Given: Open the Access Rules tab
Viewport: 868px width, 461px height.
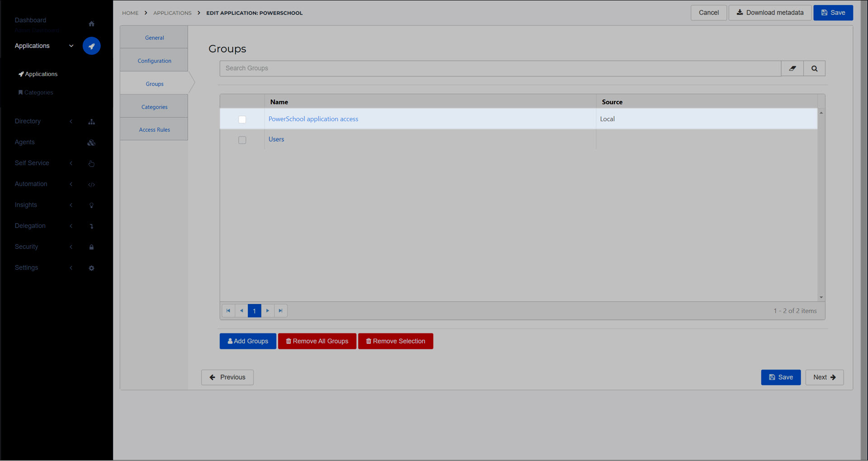Looking at the screenshot, I should (154, 129).
